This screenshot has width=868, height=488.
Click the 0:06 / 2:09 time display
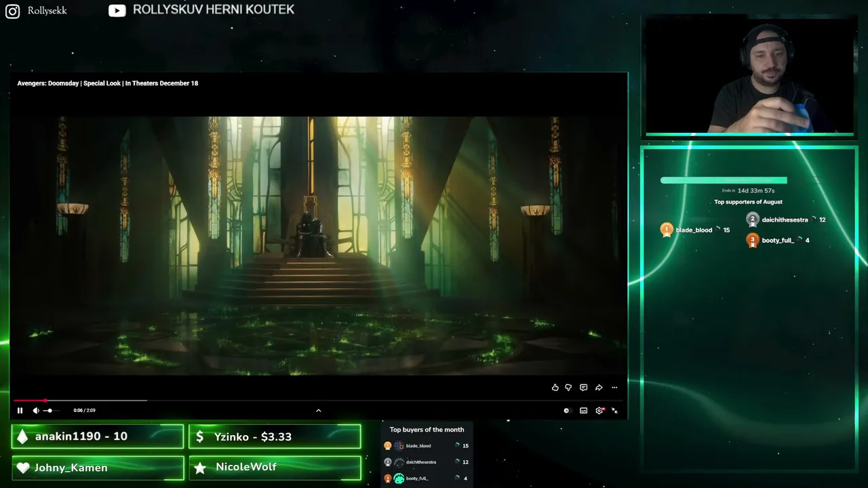pos(84,410)
